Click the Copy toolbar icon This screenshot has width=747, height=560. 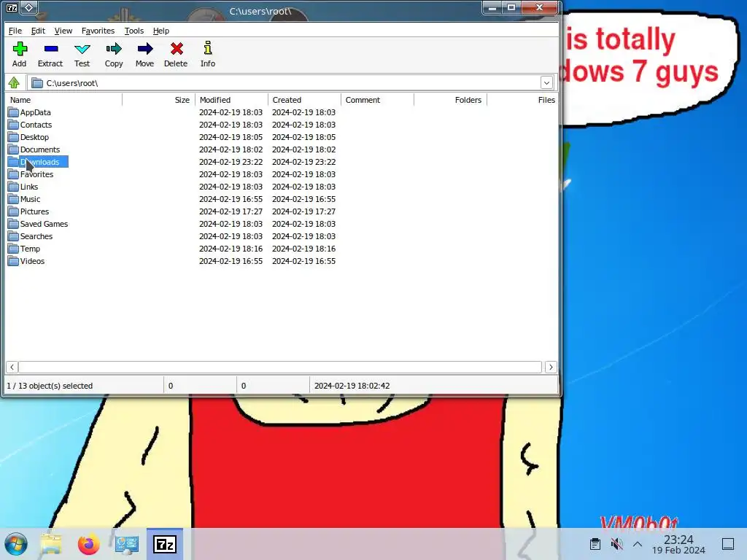pos(114,49)
